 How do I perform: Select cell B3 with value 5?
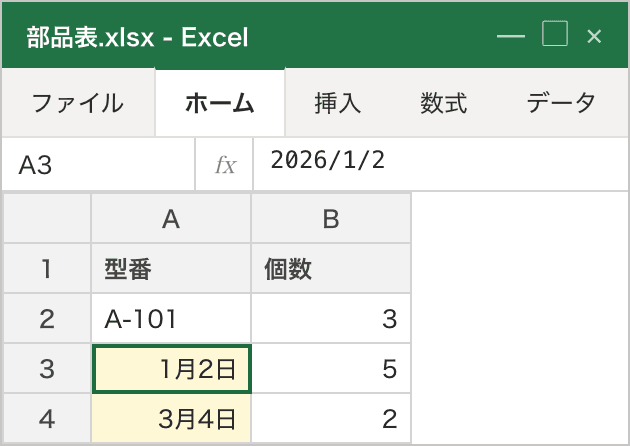331,368
